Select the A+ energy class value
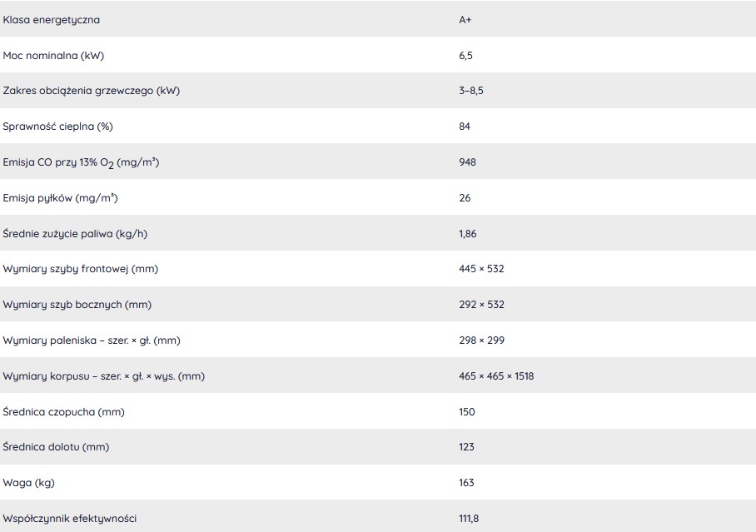 click(x=465, y=20)
